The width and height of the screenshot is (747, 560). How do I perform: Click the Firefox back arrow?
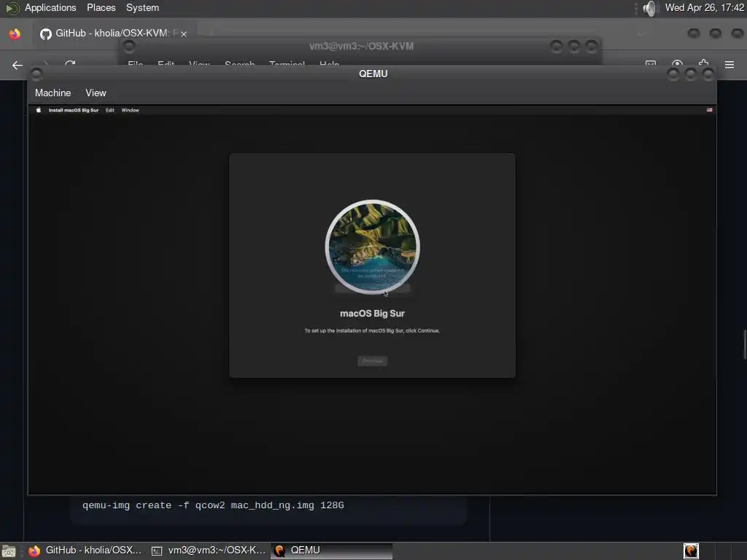18,65
